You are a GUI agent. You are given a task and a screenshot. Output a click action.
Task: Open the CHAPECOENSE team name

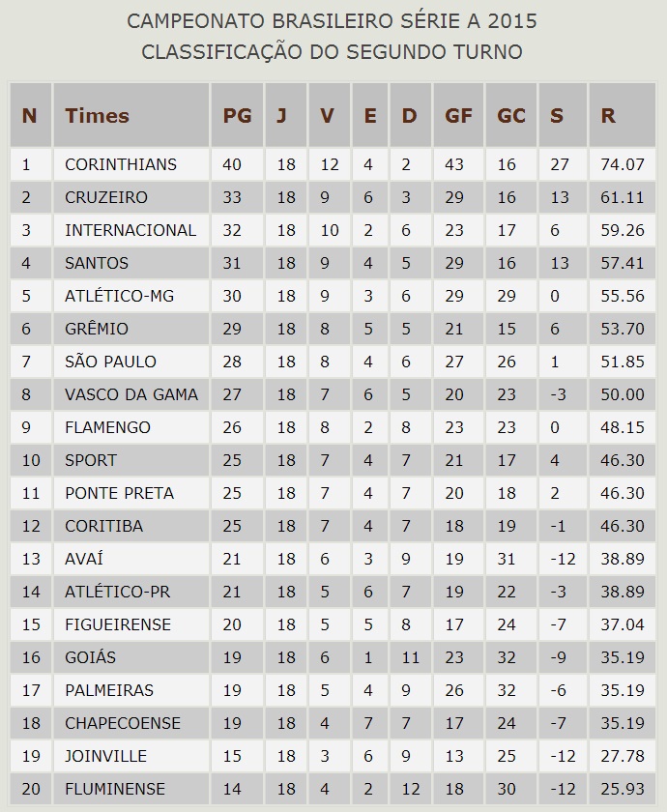pyautogui.click(x=123, y=723)
